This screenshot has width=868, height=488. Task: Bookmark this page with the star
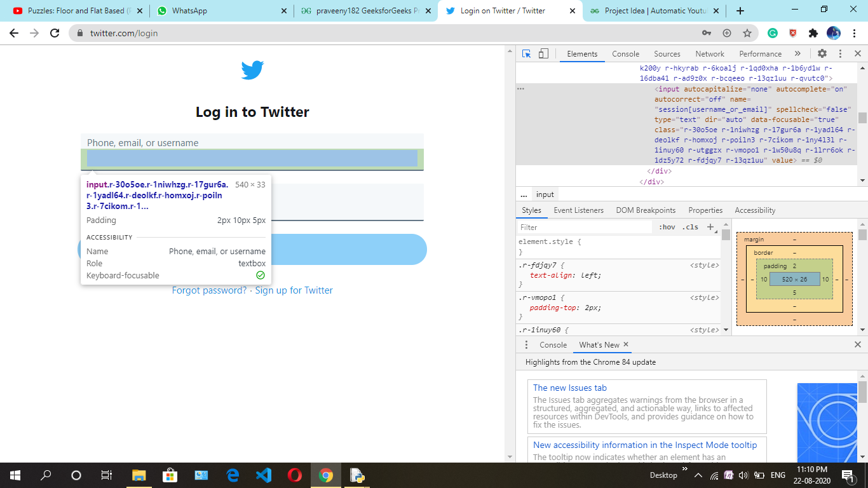pyautogui.click(x=747, y=33)
